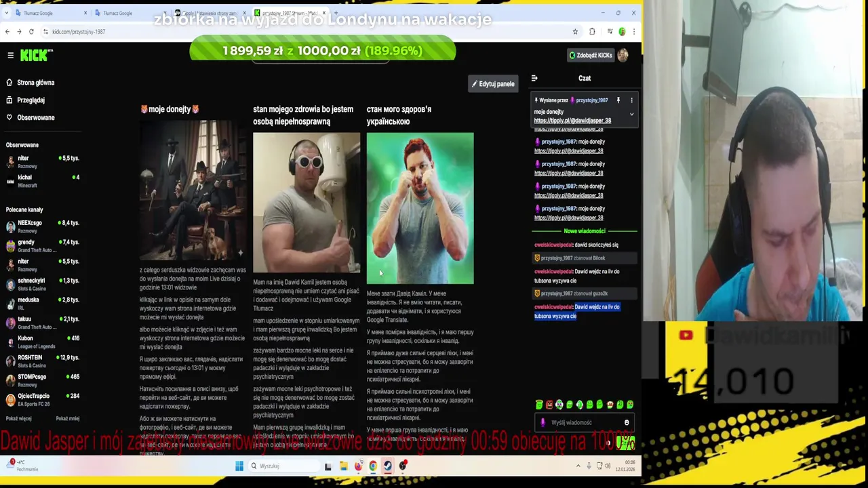Open Steam from the taskbar
The width and height of the screenshot is (868, 488).
[x=387, y=466]
